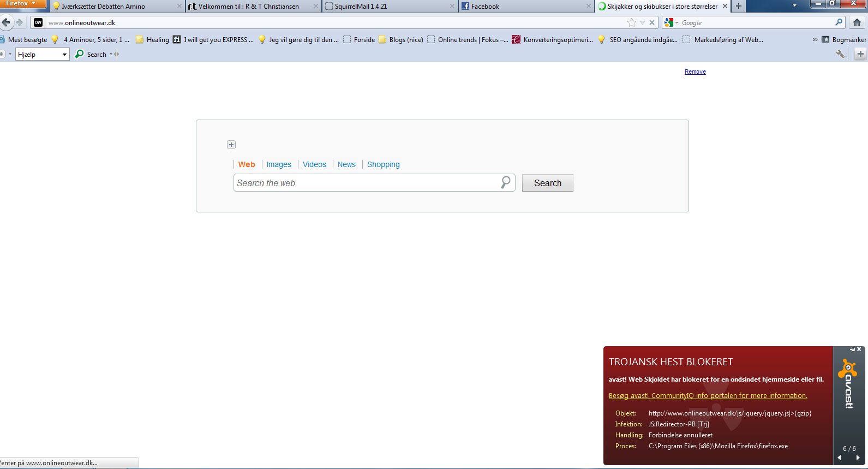The height and width of the screenshot is (469, 868).
Task: Select the Images search category
Action: (x=279, y=164)
